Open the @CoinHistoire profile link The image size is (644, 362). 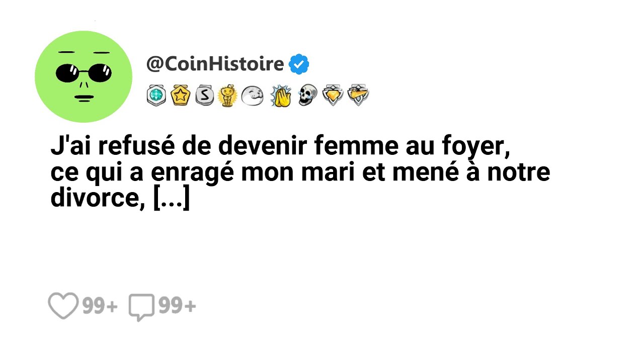[x=215, y=64]
